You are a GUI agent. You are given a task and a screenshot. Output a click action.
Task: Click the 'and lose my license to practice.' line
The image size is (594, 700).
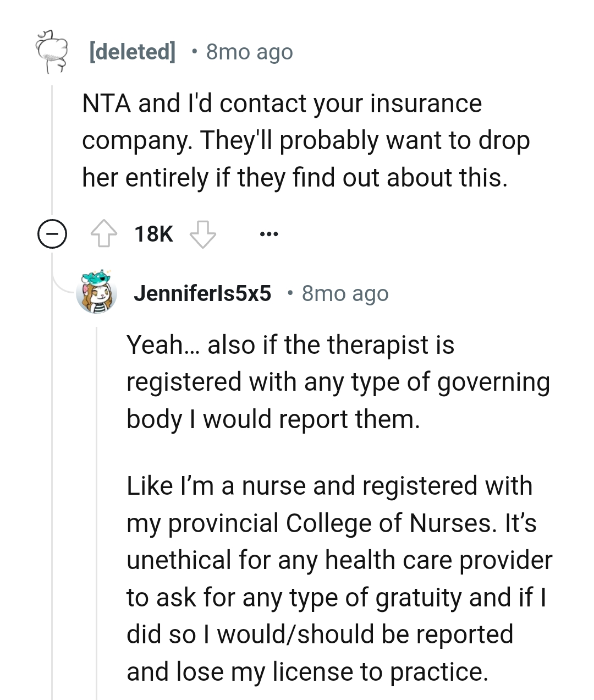coord(307,671)
